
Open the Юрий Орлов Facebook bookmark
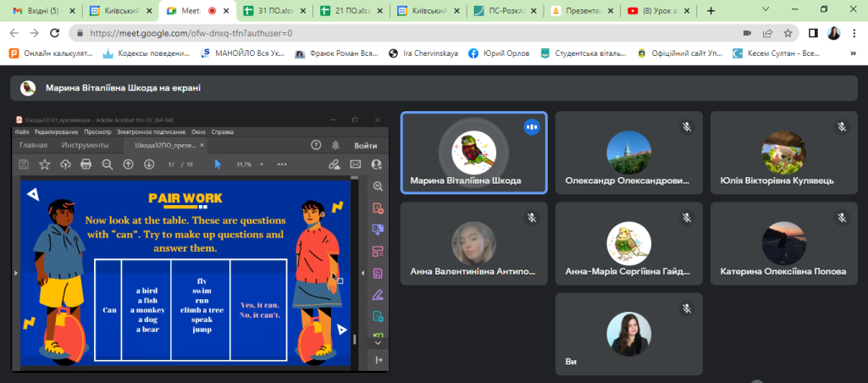(x=500, y=53)
